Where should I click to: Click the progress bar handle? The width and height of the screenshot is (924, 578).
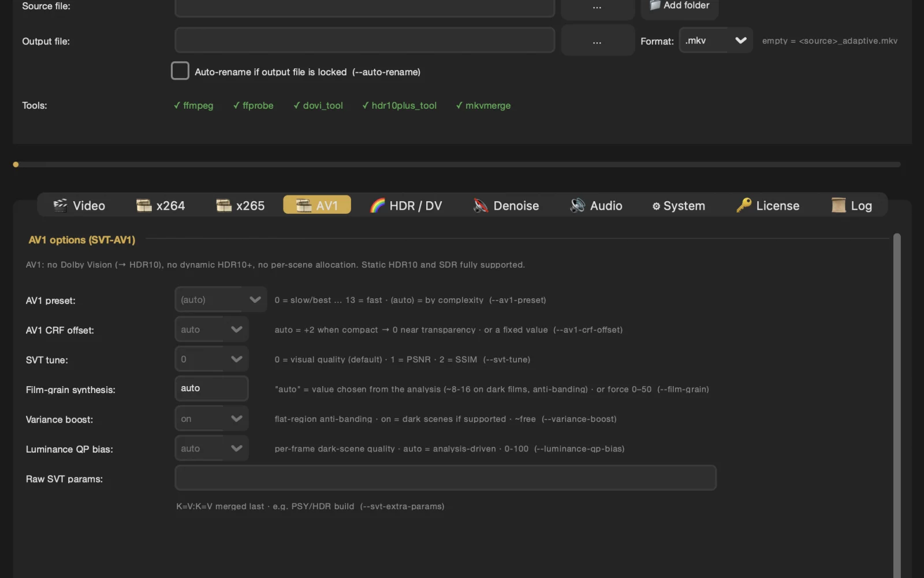16,165
